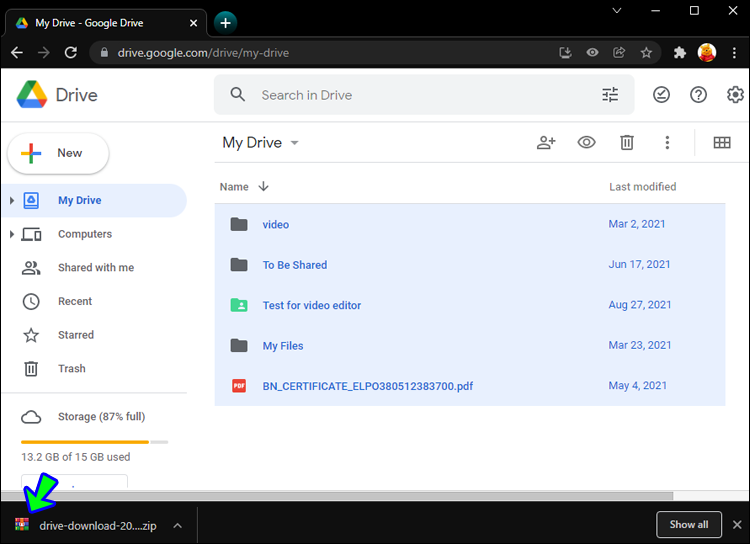The image size is (750, 544).
Task: Go to Shared with me
Action: tap(95, 268)
